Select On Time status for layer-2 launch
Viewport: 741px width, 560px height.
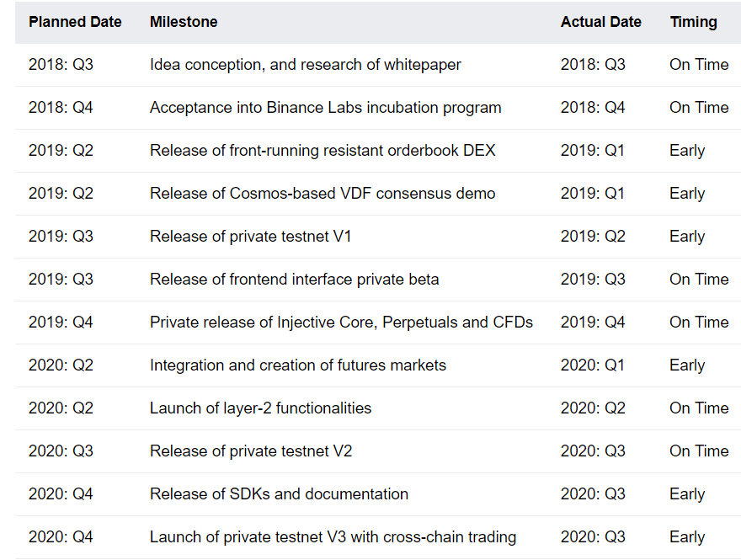coord(699,408)
